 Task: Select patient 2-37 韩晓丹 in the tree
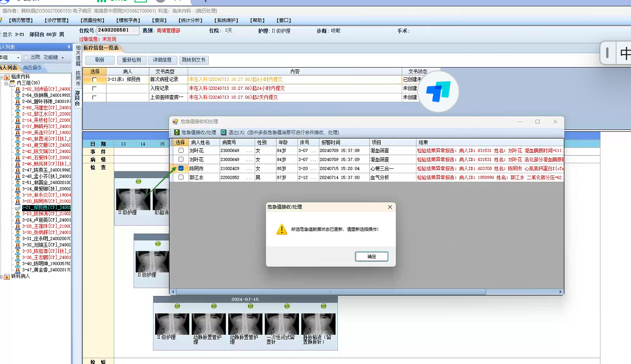tap(46, 127)
